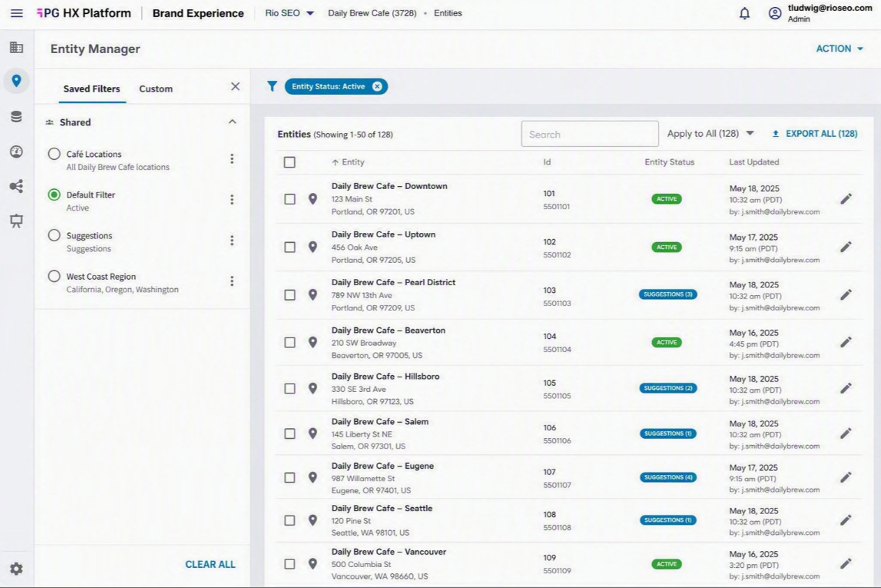Open the share nodes sidebar icon
881x588 pixels.
pos(16,186)
